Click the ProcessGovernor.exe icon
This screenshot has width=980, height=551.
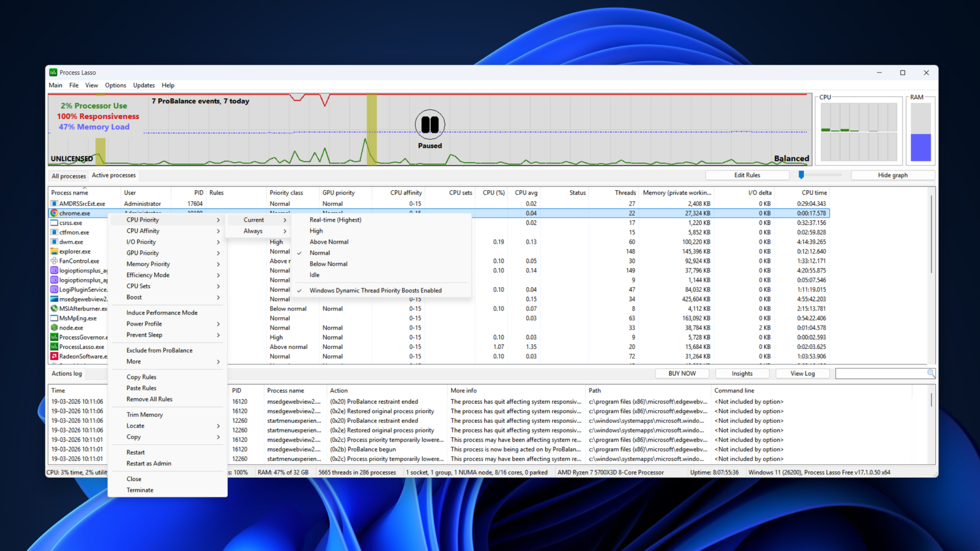pyautogui.click(x=54, y=337)
